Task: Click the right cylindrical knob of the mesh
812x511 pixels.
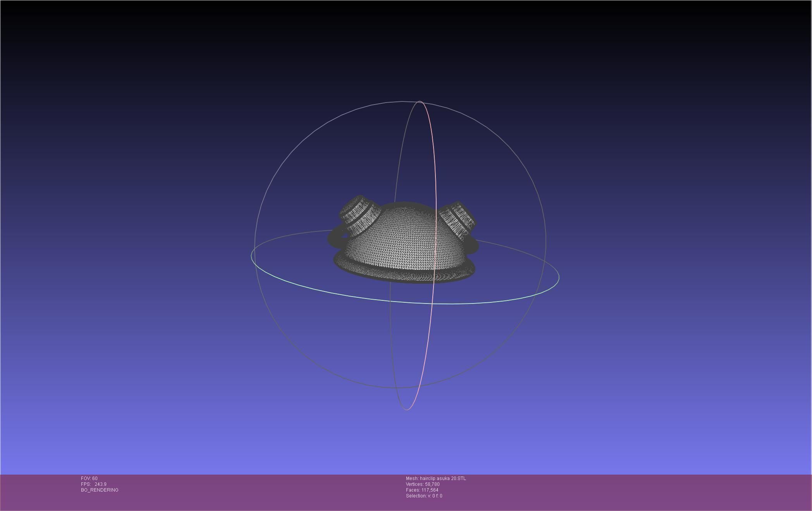Action: pyautogui.click(x=459, y=220)
